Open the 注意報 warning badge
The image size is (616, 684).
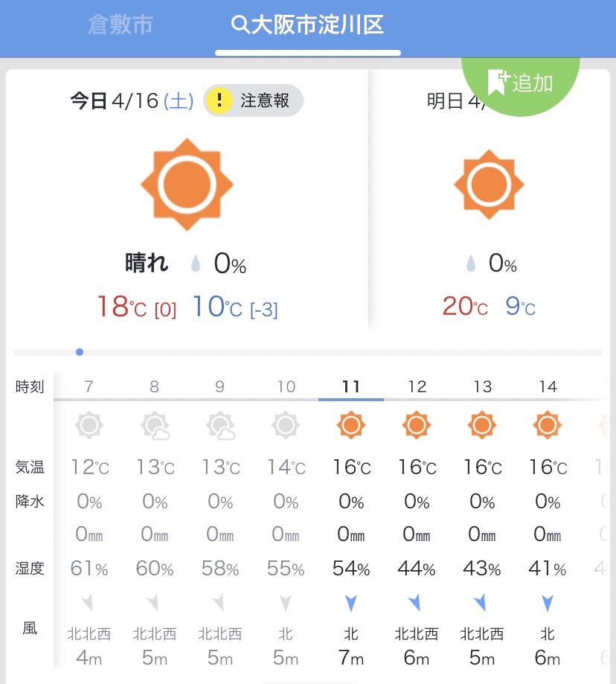pyautogui.click(x=253, y=100)
